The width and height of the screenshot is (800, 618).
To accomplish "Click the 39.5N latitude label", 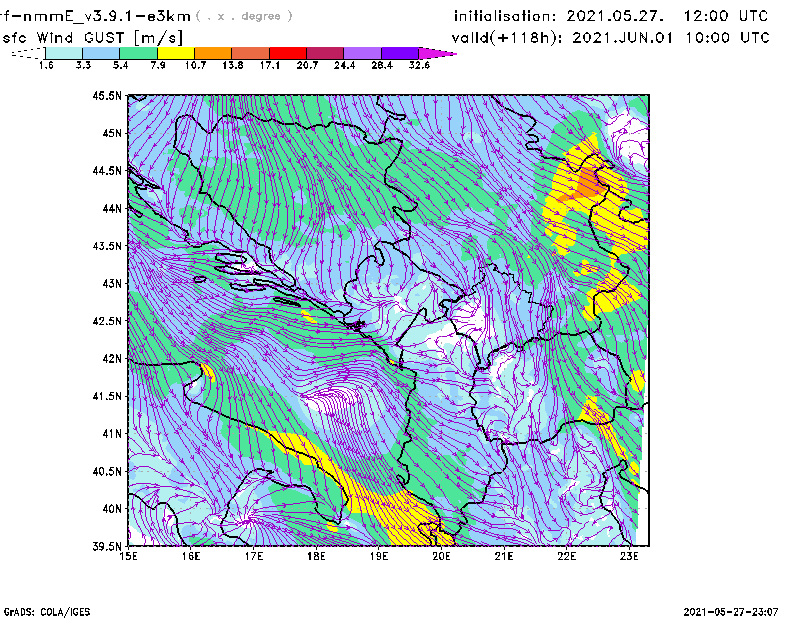I will click(107, 546).
